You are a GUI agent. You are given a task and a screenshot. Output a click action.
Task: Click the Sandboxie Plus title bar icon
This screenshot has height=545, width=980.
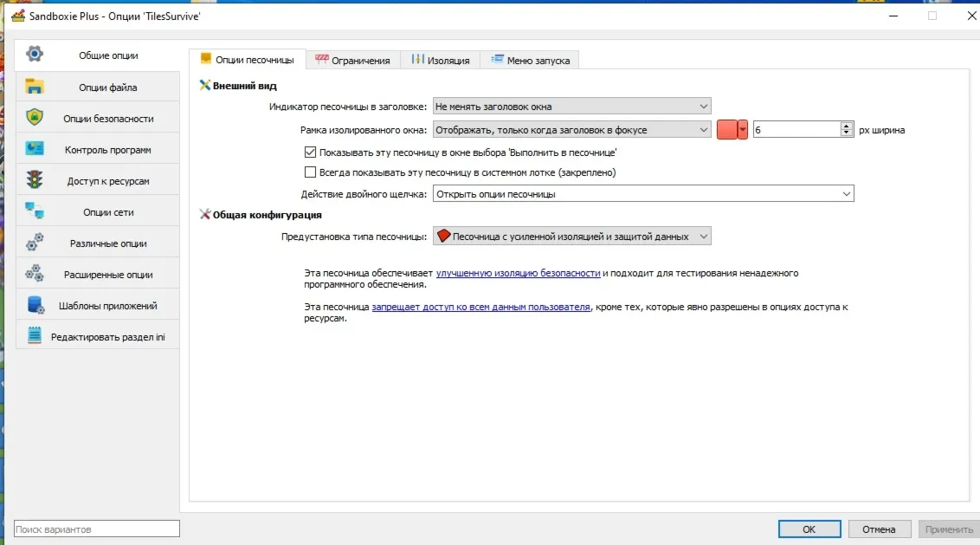point(18,16)
